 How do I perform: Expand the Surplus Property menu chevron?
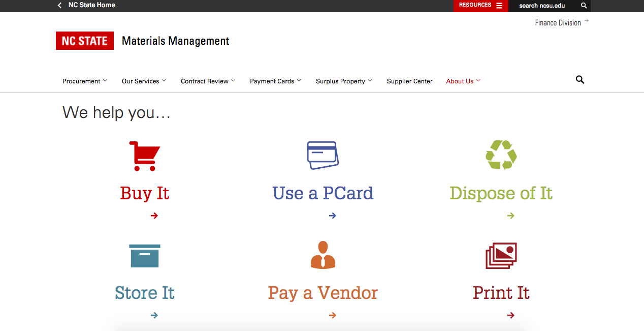[x=370, y=80]
